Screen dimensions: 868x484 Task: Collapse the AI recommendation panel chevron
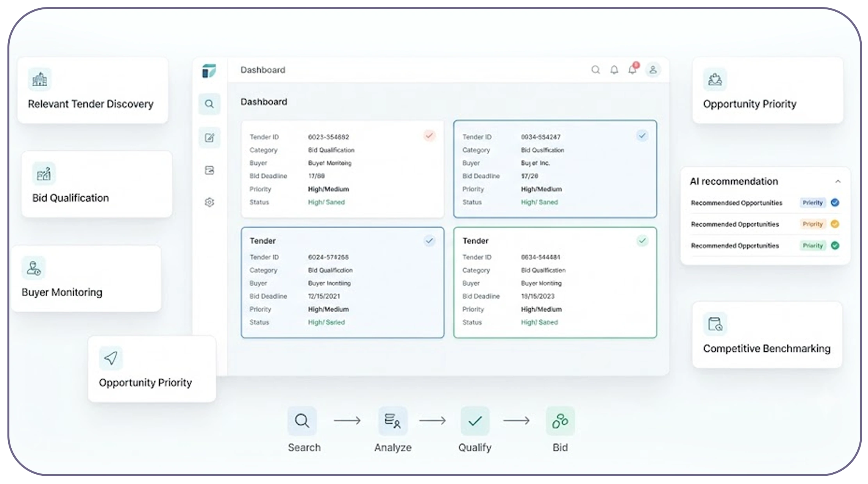click(838, 181)
